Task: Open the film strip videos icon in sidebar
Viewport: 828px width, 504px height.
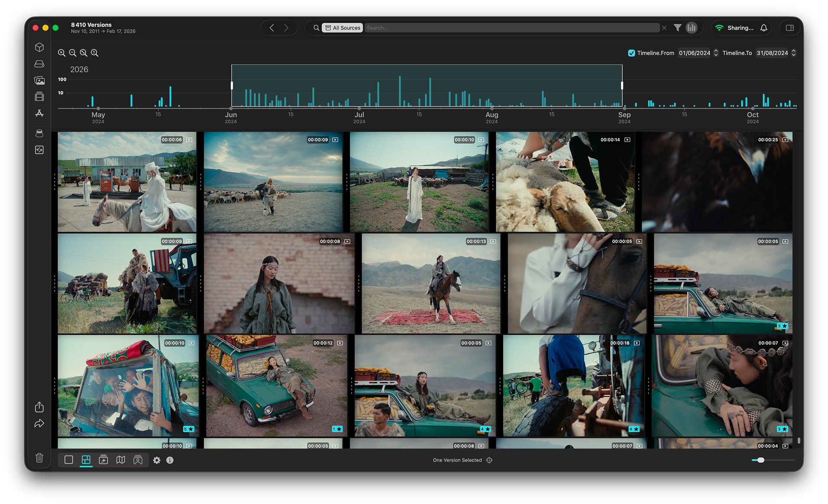Action: [39, 97]
